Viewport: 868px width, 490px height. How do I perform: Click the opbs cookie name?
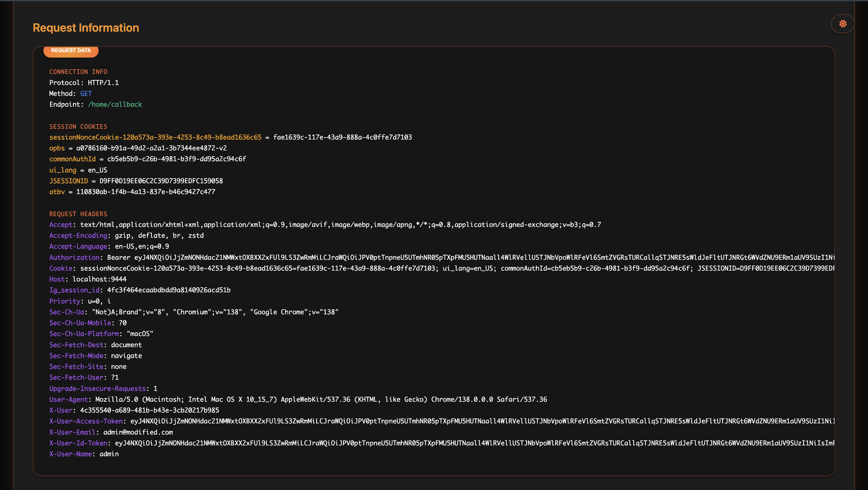(x=57, y=148)
